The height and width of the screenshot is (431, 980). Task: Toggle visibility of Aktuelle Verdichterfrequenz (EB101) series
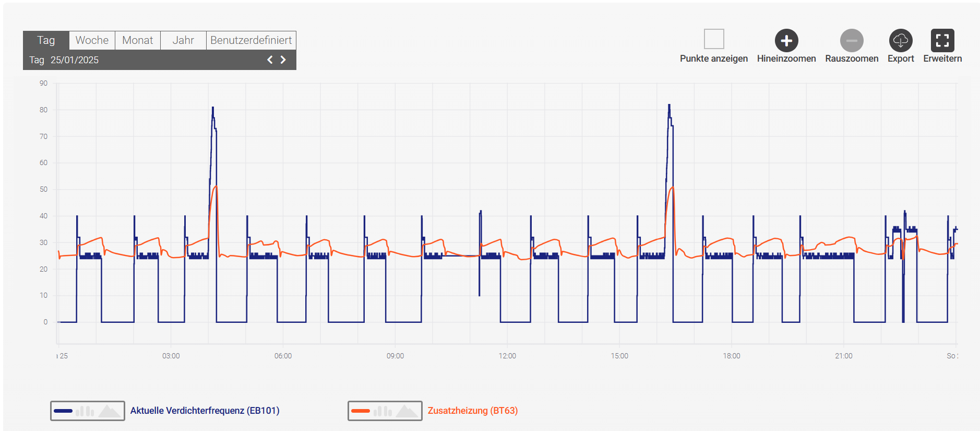(205, 411)
